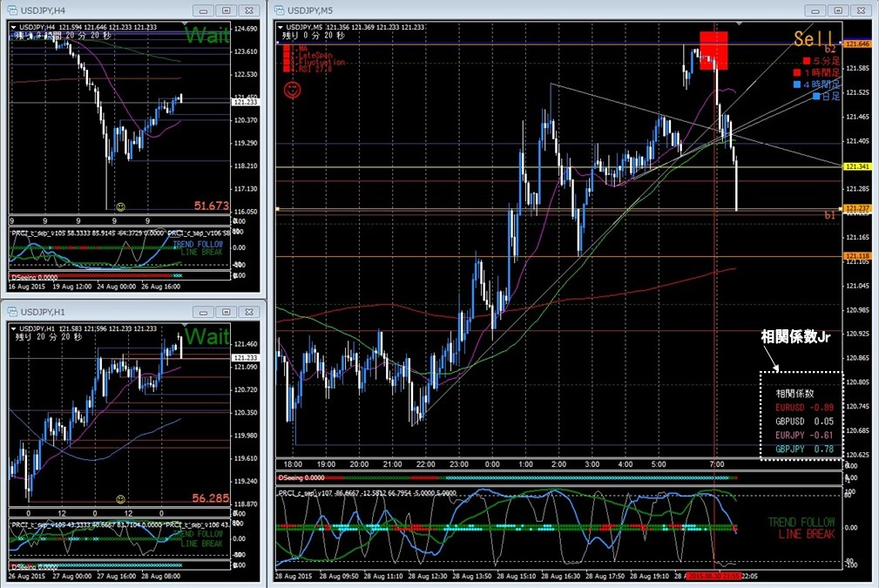Click the 日足 timeframe label
879x588 pixels.
(831, 96)
